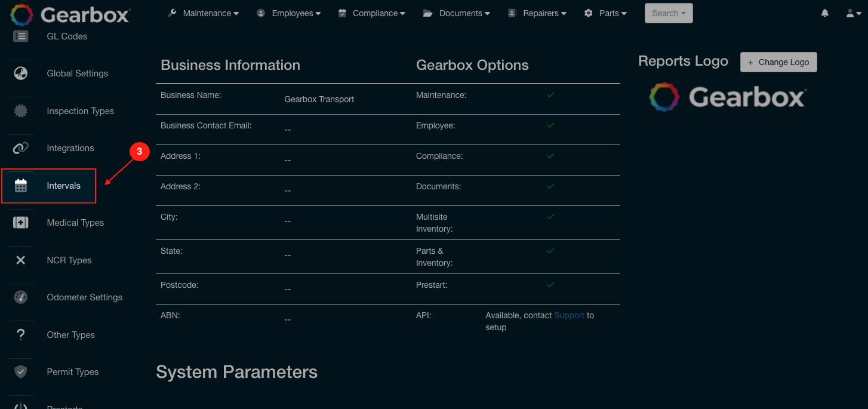Click the Odometer Settings gauge icon
868x409 pixels.
[21, 297]
